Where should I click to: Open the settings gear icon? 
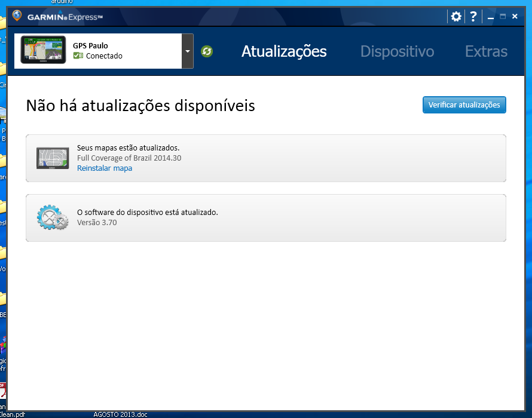click(x=456, y=16)
